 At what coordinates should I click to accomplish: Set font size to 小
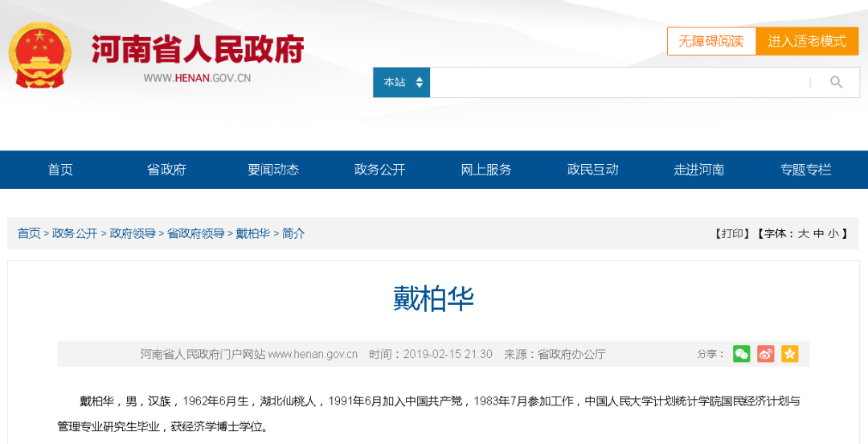coord(833,234)
